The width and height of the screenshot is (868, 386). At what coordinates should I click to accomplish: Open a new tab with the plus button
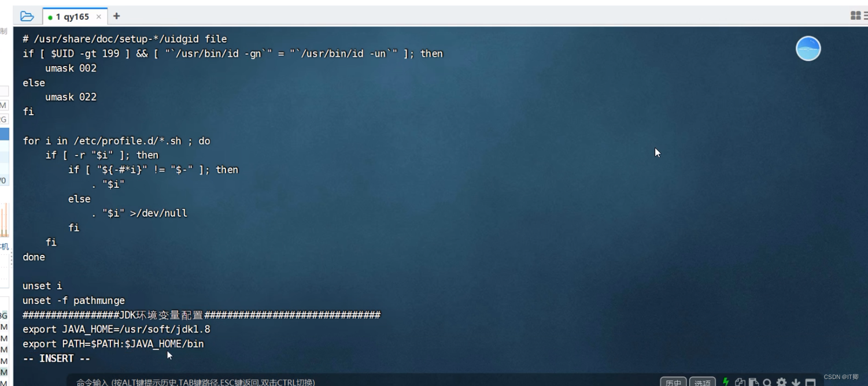(x=116, y=16)
